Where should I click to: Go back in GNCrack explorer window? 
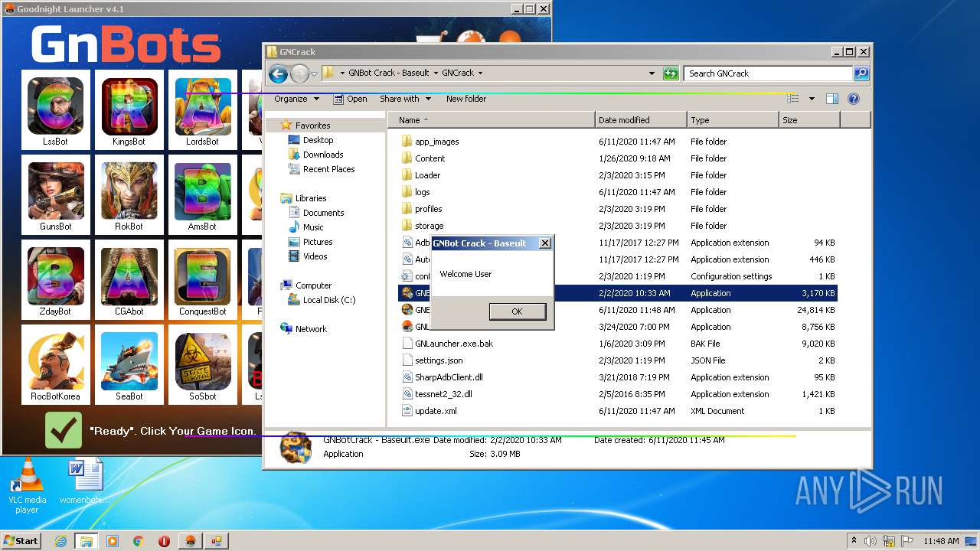pos(278,73)
